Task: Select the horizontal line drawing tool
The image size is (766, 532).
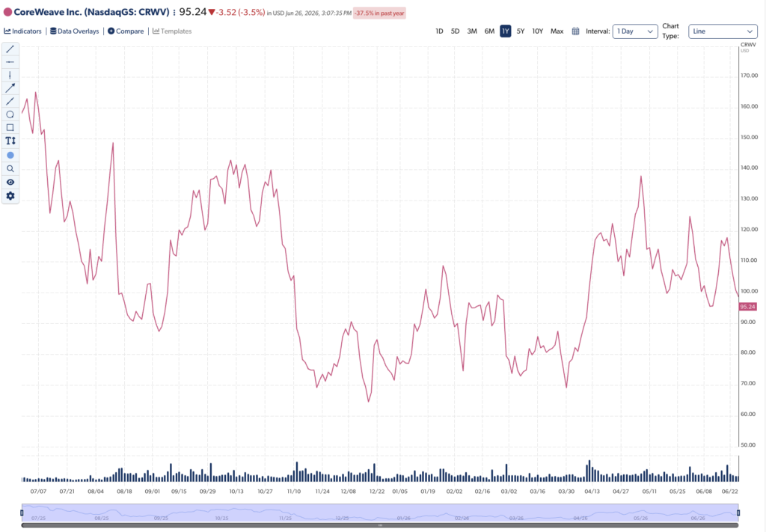Action: point(10,62)
